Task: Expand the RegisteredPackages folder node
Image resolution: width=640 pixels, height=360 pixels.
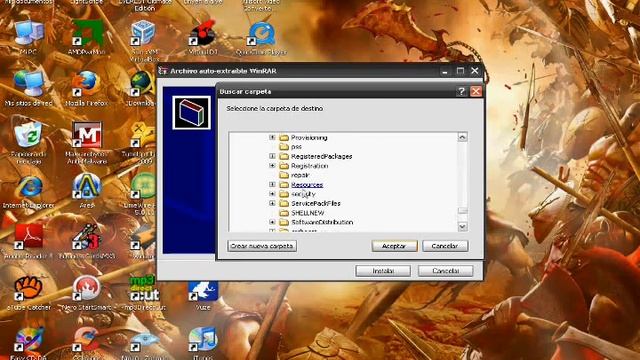Action: pos(272,156)
